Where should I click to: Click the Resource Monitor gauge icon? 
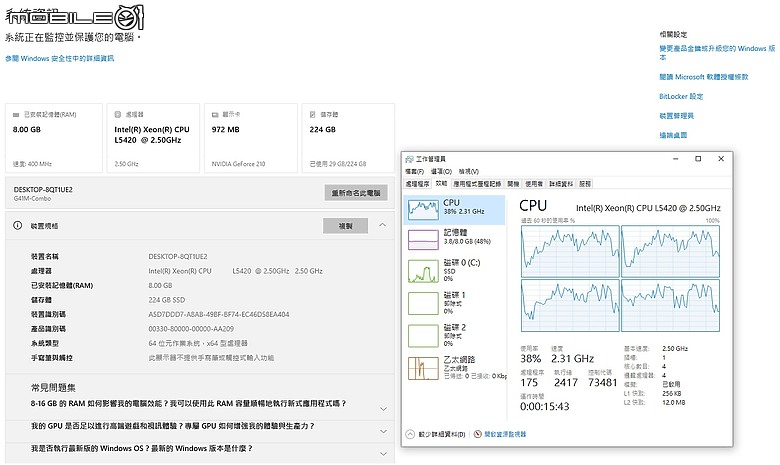pyautogui.click(x=478, y=434)
